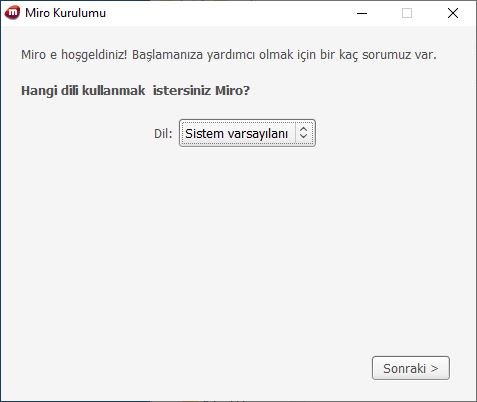The image size is (477, 402).
Task: Click empty title bar space beside title
Action: click(x=227, y=13)
